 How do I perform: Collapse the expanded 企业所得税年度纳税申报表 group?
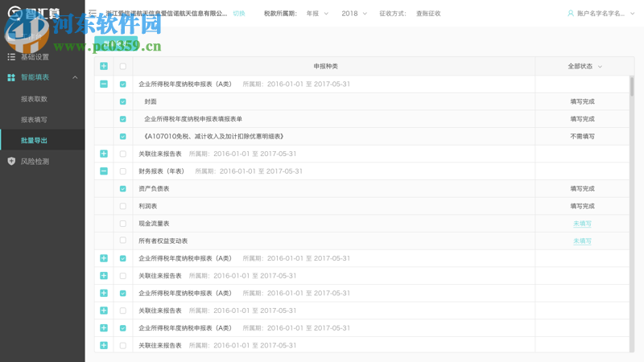pos(104,84)
